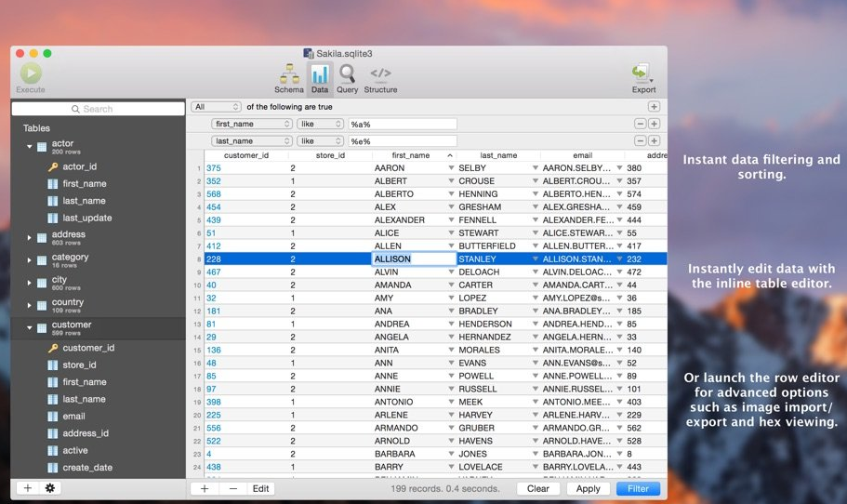
Task: Select the email column in sidebar
Action: click(73, 416)
